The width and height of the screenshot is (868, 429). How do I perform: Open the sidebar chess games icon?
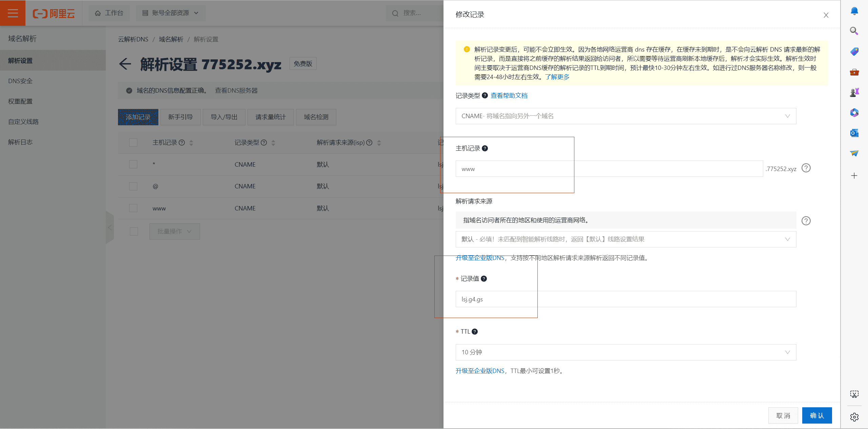coord(854,92)
